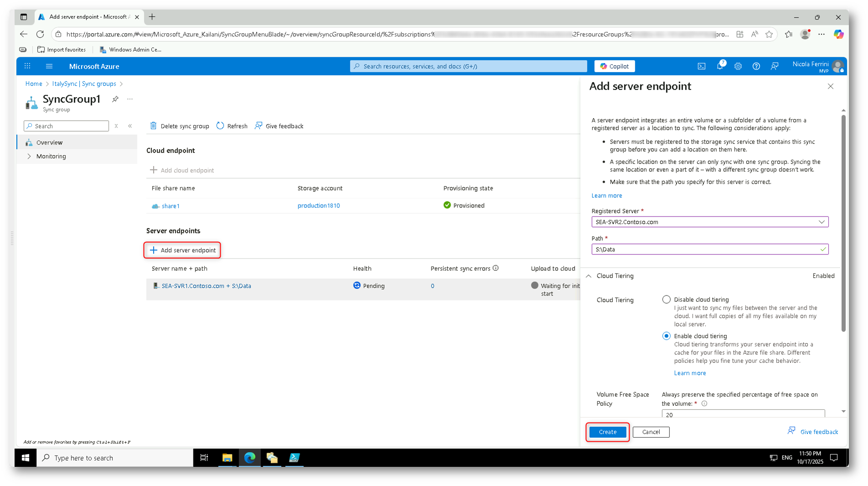Image resolution: width=868 pixels, height=486 pixels.
Task: Click the help question mark icon
Action: pos(756,66)
